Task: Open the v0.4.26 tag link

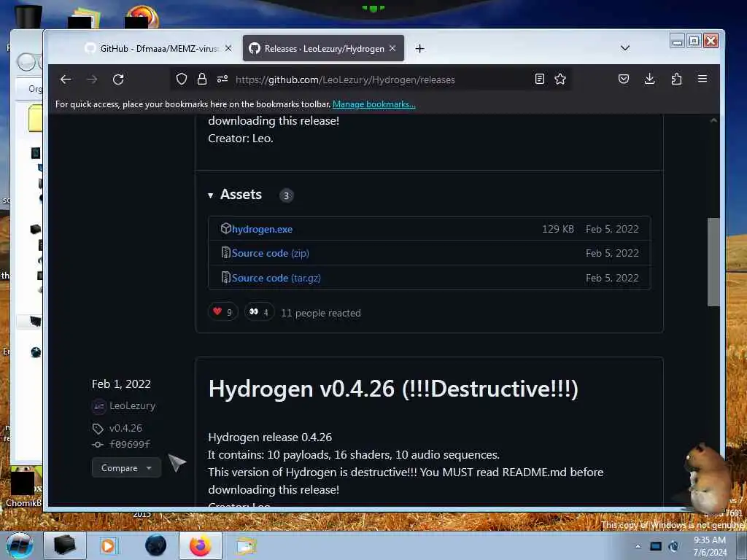Action: (125, 428)
